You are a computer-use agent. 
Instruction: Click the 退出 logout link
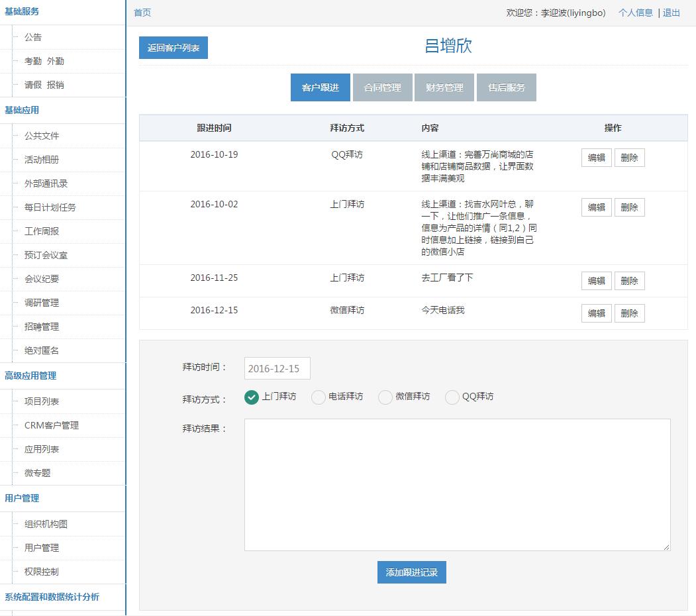(671, 13)
